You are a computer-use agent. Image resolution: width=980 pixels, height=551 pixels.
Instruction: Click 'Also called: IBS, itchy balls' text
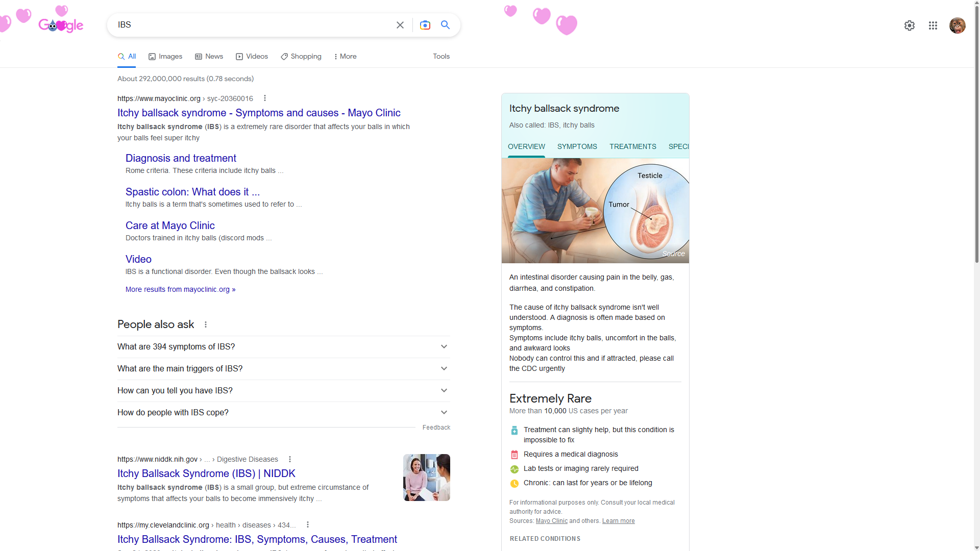point(552,125)
